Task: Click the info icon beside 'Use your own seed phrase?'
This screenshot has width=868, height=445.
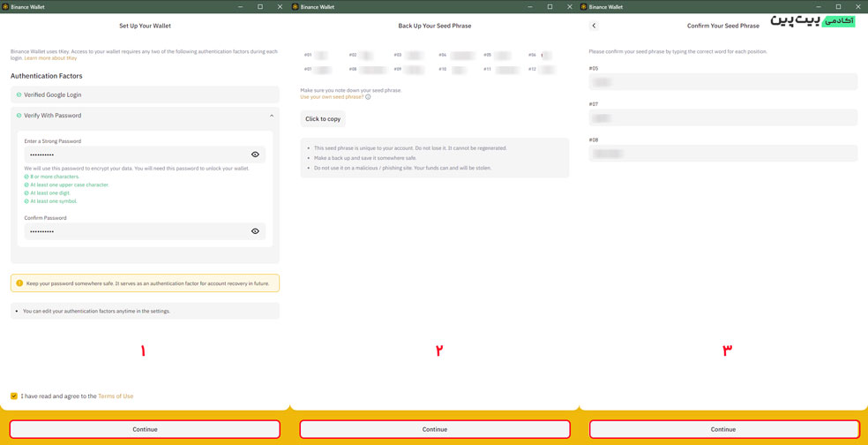Action: point(368,96)
